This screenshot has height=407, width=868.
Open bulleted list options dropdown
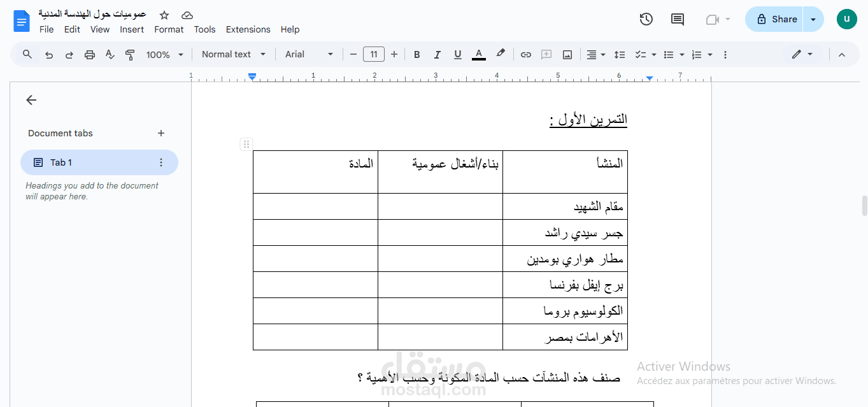[682, 55]
